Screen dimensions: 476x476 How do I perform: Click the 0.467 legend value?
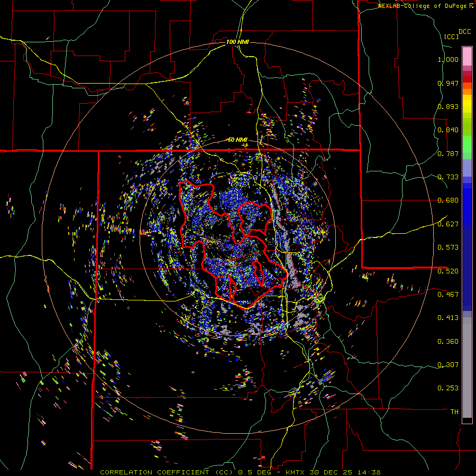448,295
